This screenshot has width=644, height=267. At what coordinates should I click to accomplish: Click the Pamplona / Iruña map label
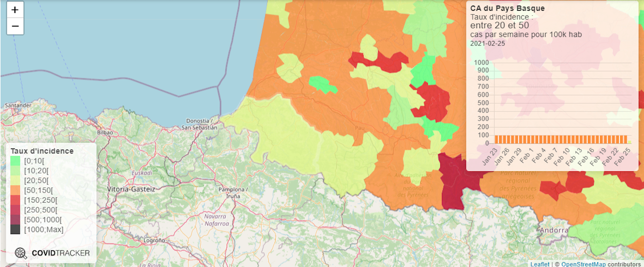[x=233, y=193]
